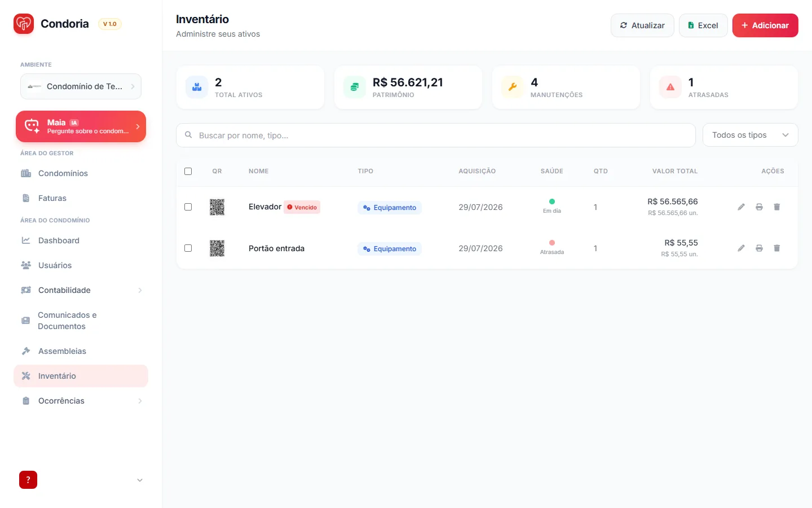Click the Atualizar button
Image resolution: width=812 pixels, height=508 pixels.
[x=642, y=25]
